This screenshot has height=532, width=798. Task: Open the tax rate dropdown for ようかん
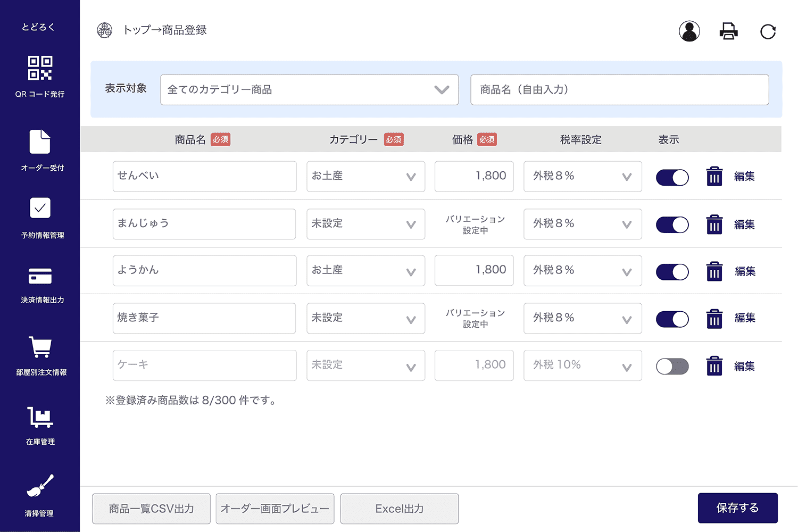[x=583, y=270]
